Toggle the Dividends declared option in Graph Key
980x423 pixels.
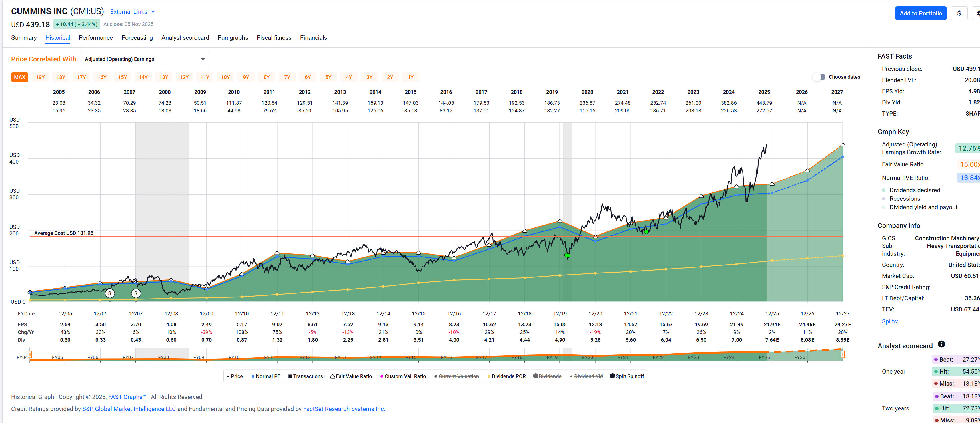[x=914, y=190]
